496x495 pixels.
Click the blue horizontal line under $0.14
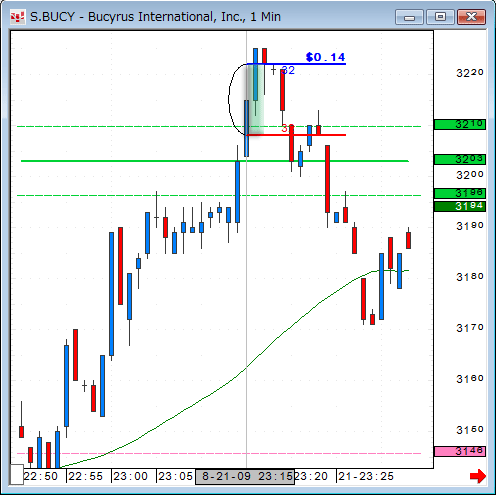pyautogui.click(x=296, y=64)
